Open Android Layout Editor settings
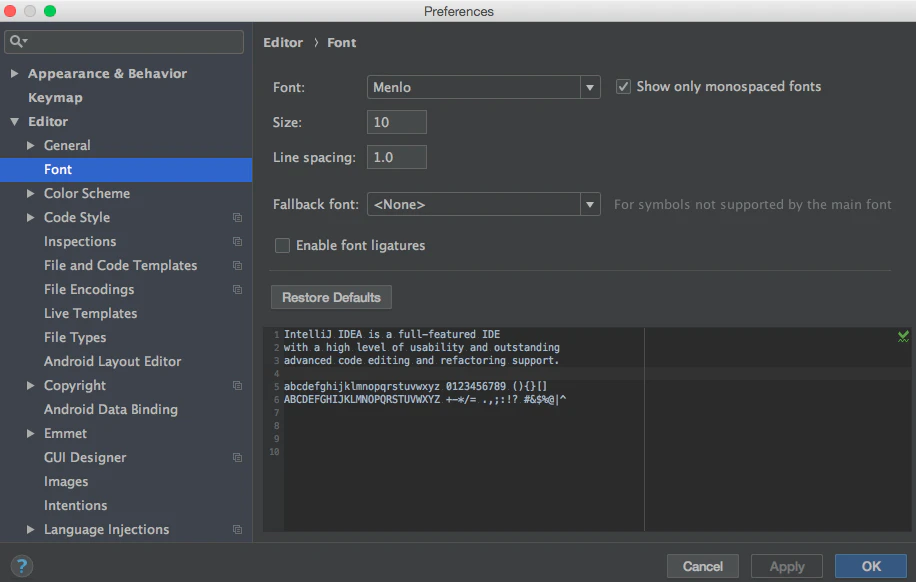916x582 pixels. click(113, 362)
